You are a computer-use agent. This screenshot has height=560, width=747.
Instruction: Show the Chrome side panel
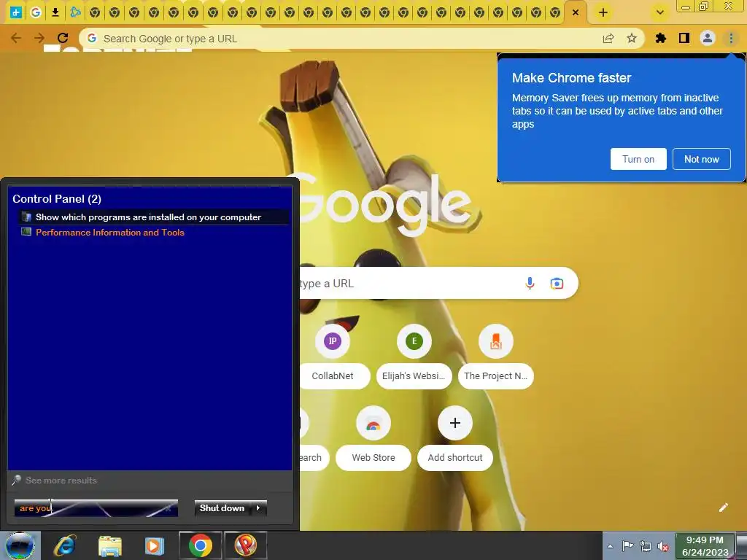click(684, 39)
